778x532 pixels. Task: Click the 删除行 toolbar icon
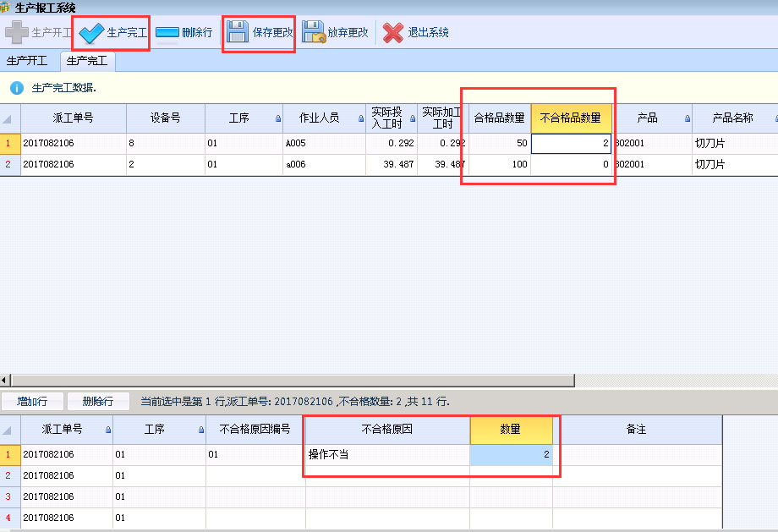167,33
